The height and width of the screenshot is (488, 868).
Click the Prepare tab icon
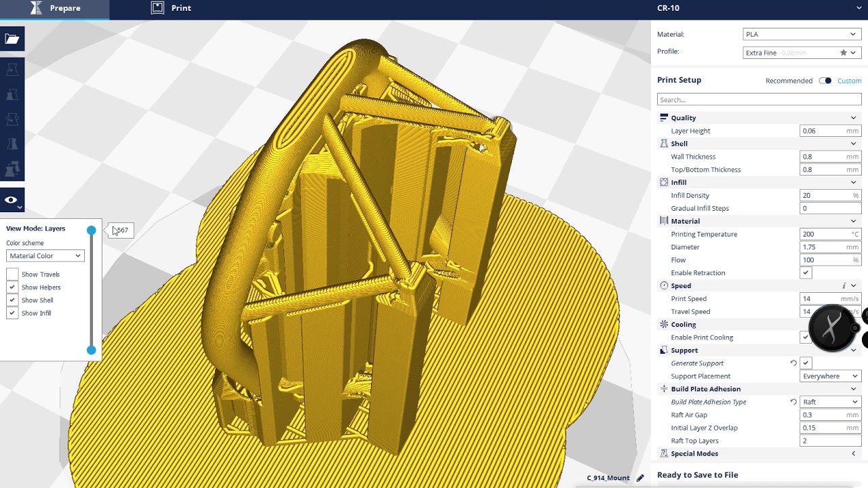point(37,8)
